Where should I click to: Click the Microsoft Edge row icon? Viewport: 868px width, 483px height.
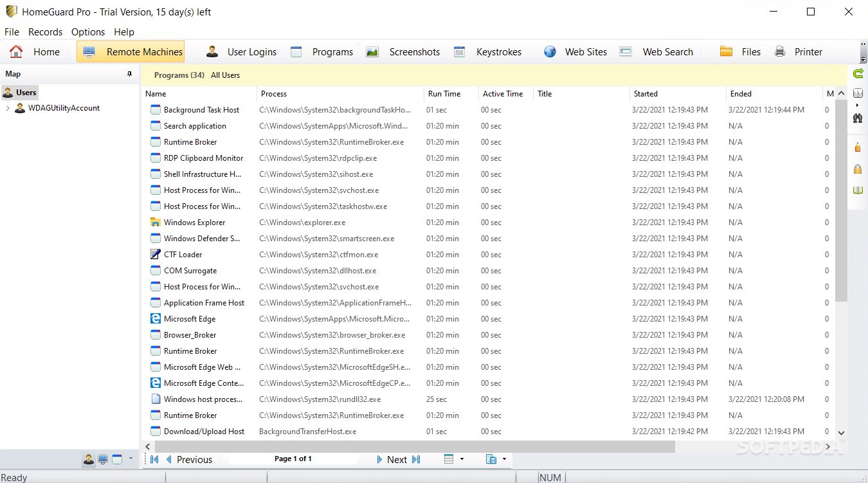point(155,319)
